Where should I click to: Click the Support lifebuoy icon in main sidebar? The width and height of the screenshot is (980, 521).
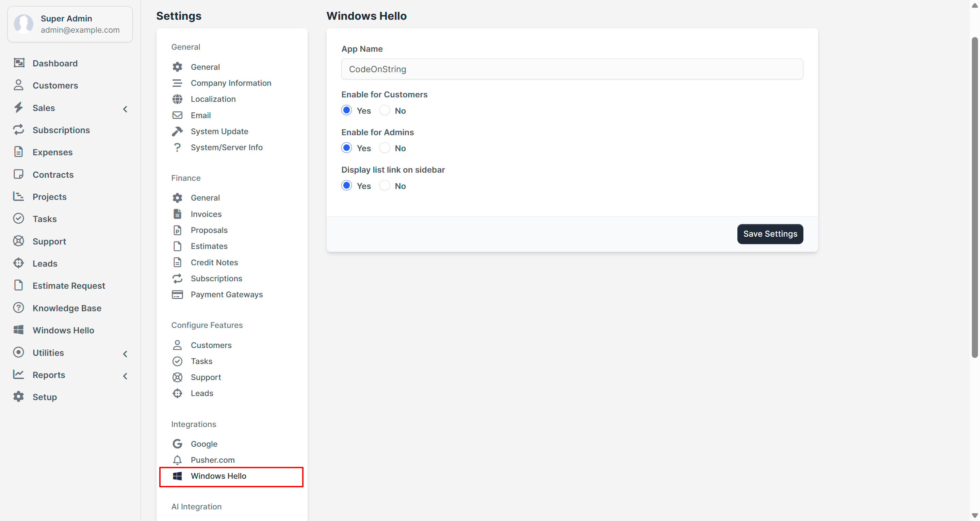[19, 241]
